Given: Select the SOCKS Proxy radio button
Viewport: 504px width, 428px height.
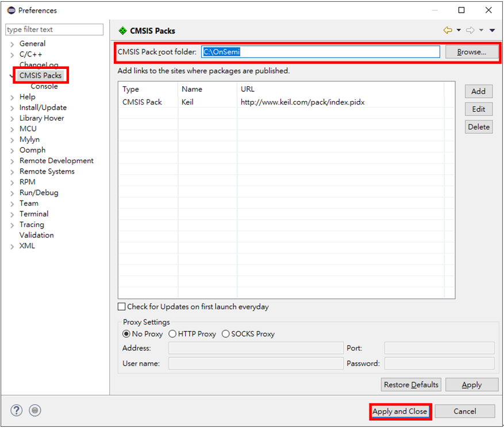Looking at the screenshot, I should 226,334.
